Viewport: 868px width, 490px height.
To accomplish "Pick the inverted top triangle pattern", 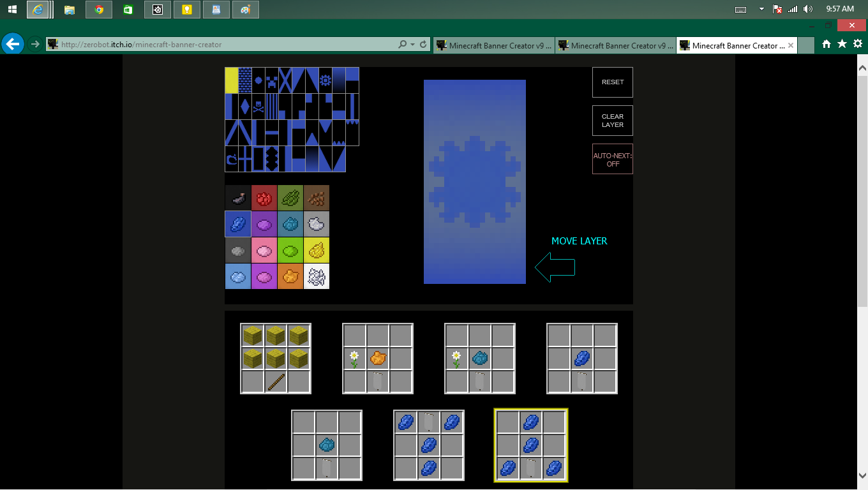I will point(325,133).
